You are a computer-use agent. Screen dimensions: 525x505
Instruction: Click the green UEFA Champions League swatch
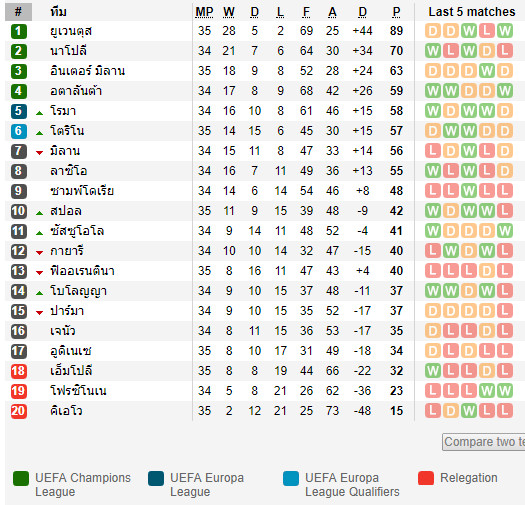point(21,478)
